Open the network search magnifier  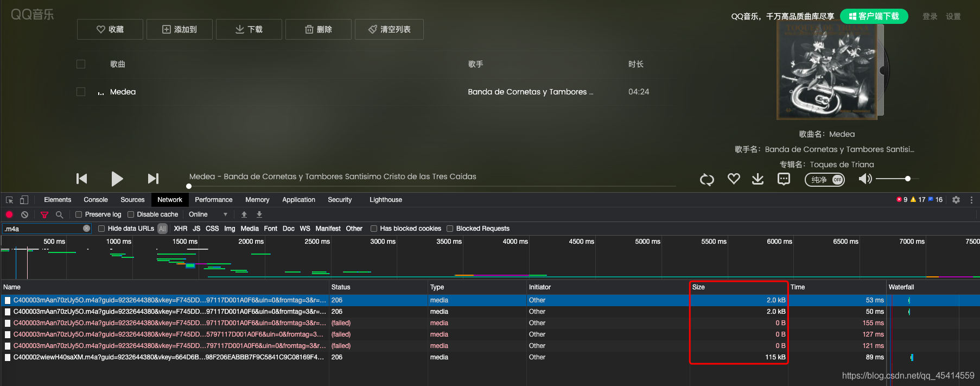(x=60, y=215)
